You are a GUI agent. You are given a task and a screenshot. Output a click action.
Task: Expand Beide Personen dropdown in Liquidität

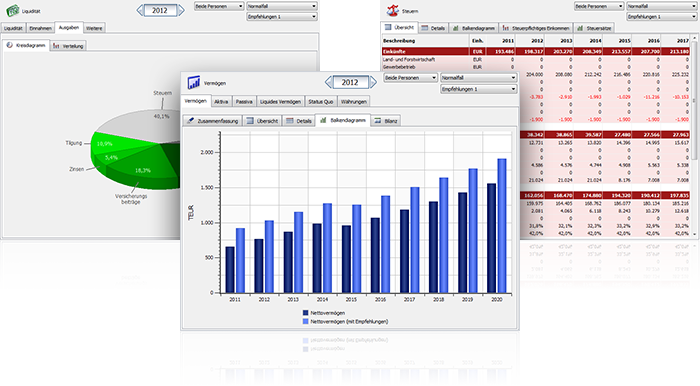pos(219,6)
